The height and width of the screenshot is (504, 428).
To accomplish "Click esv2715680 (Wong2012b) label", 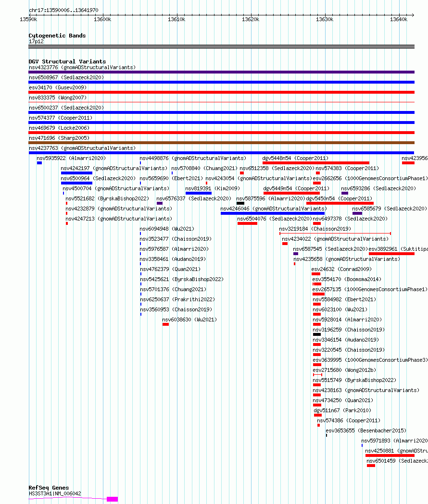I will (x=344, y=370).
